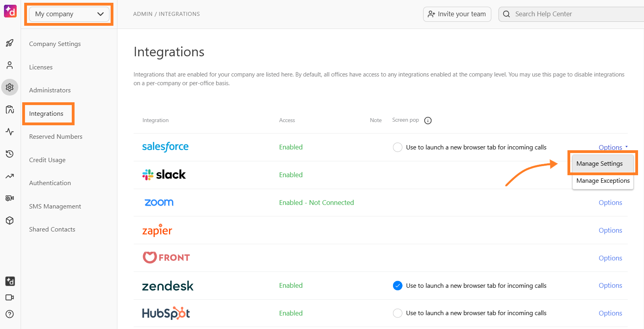The image size is (644, 329).
Task: Open Licenses in sidebar
Action: (41, 67)
